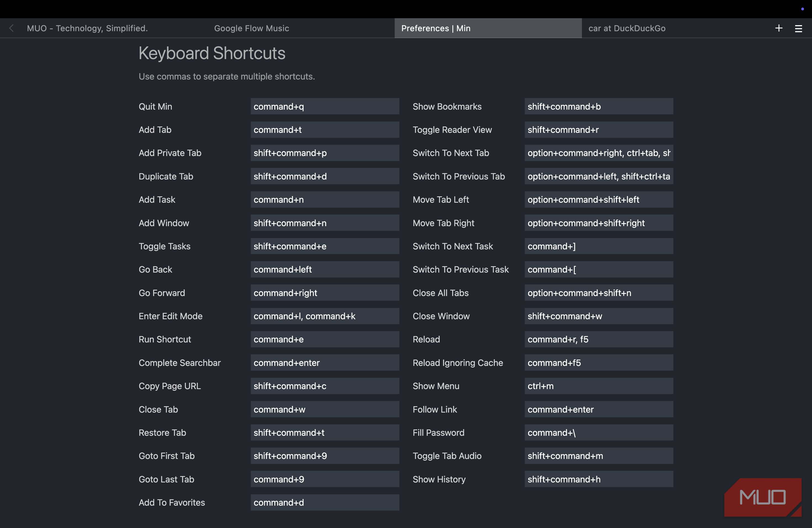This screenshot has width=812, height=528.
Task: Click the 'Enter Edit Mode' label
Action: (171, 316)
